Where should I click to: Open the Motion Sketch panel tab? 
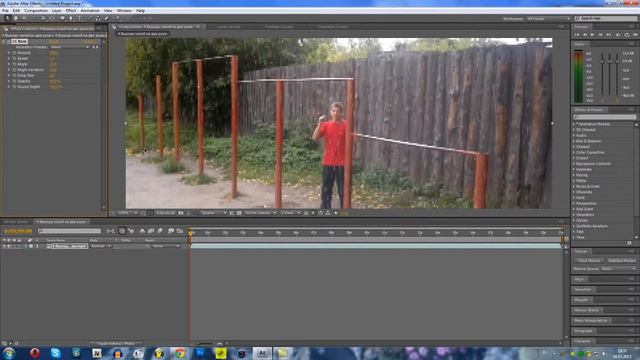pos(587,310)
